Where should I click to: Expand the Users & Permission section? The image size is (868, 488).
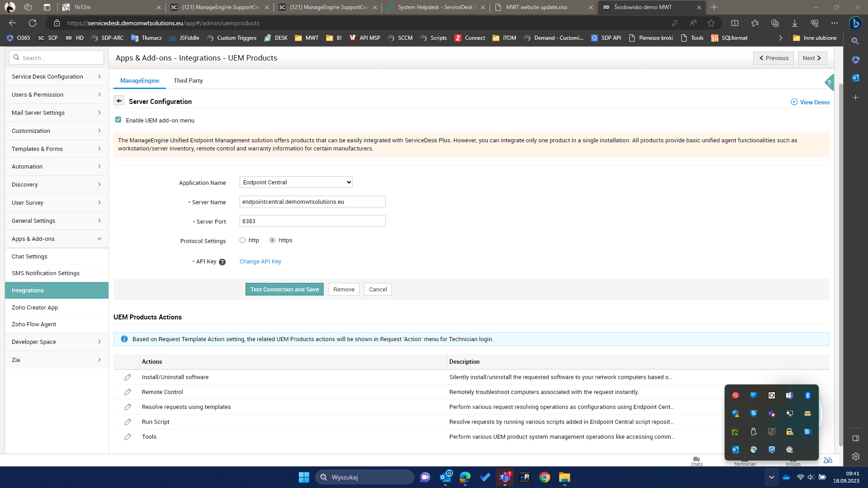[x=38, y=94]
